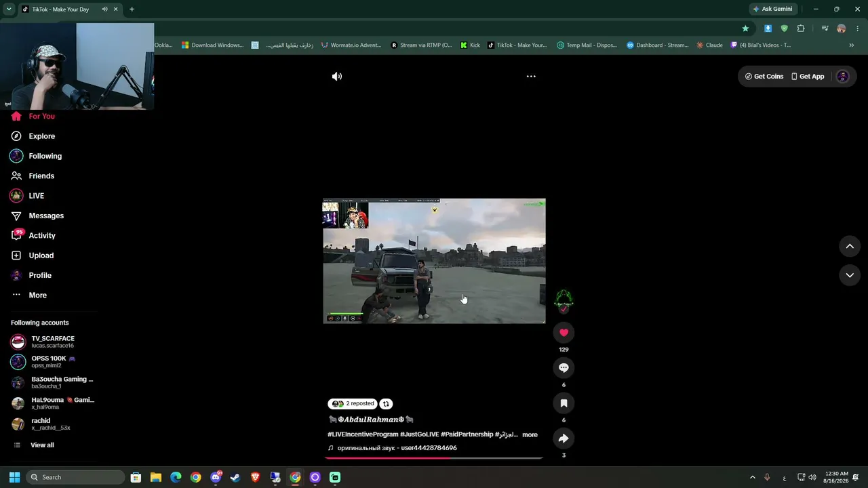Mute the TikTok video sound
Image resolution: width=868 pixels, height=488 pixels.
pos(337,77)
